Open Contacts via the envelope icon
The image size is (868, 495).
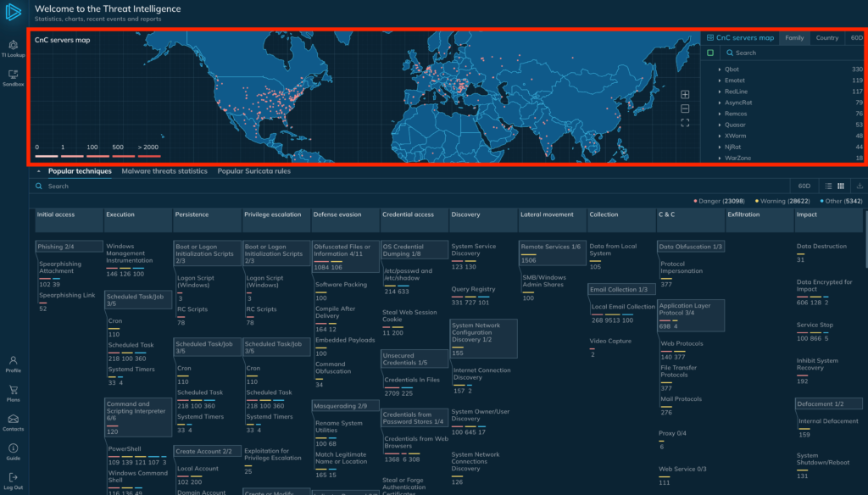(x=14, y=422)
